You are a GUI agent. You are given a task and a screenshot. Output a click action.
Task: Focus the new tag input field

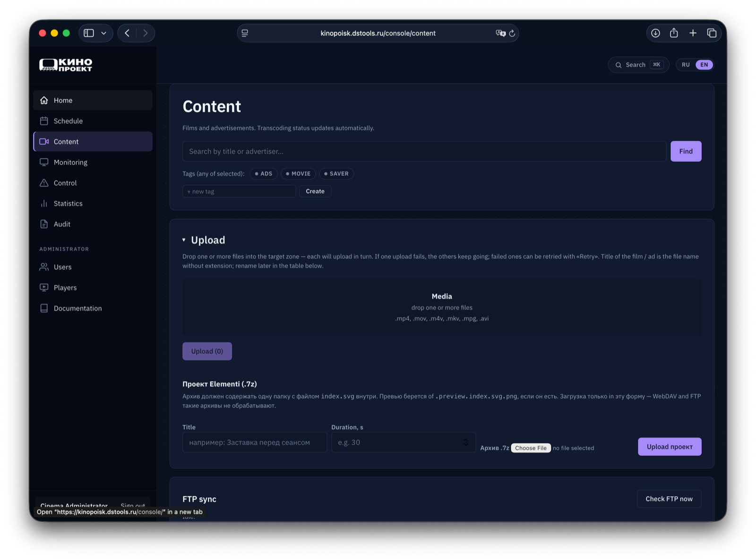click(239, 191)
